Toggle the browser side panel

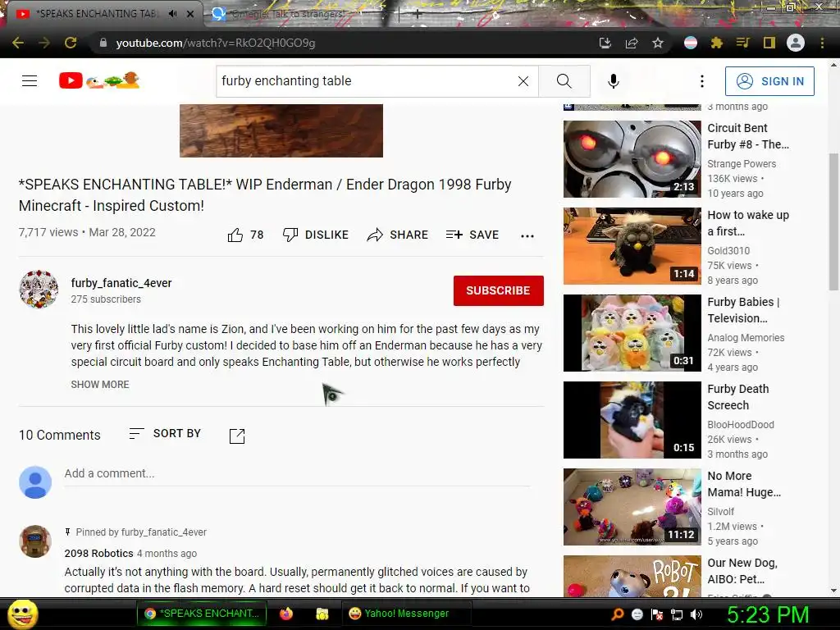pos(769,43)
